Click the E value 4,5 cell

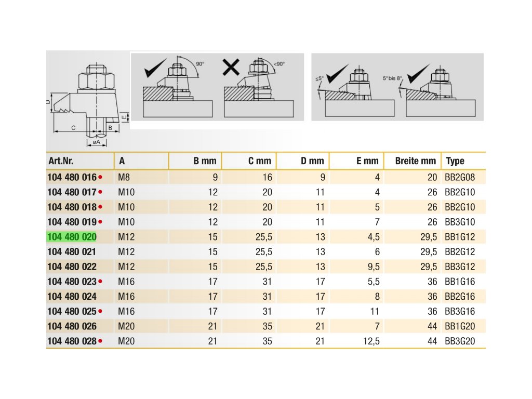tap(374, 237)
